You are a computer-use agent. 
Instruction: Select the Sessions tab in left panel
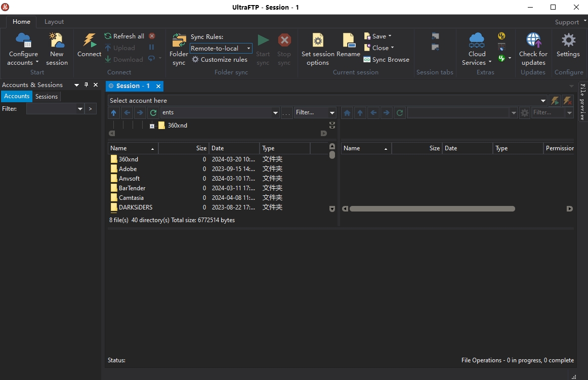point(46,96)
